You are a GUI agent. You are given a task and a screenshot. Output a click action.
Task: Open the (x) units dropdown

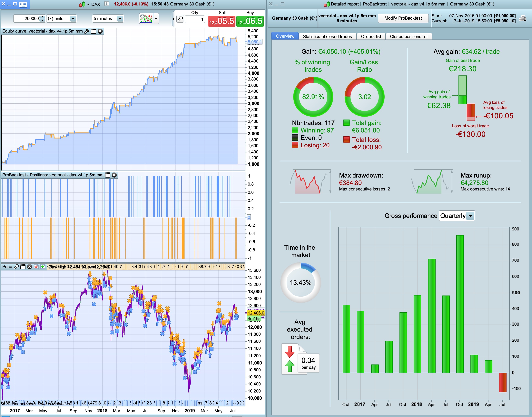(x=73, y=19)
